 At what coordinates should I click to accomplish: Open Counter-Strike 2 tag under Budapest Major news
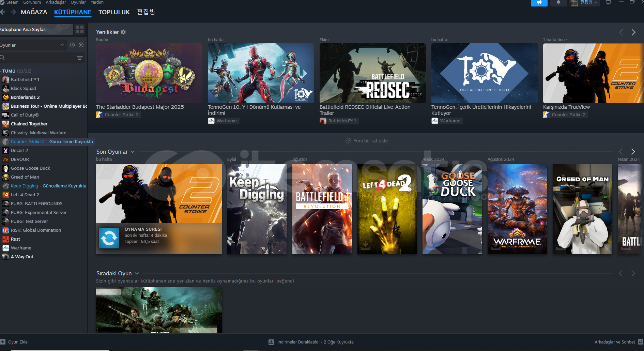118,115
